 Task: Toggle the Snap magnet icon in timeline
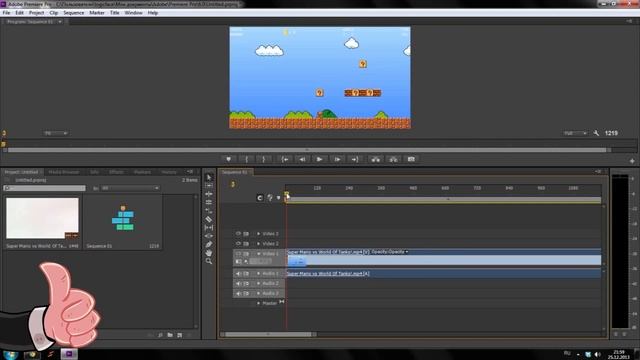click(x=260, y=198)
